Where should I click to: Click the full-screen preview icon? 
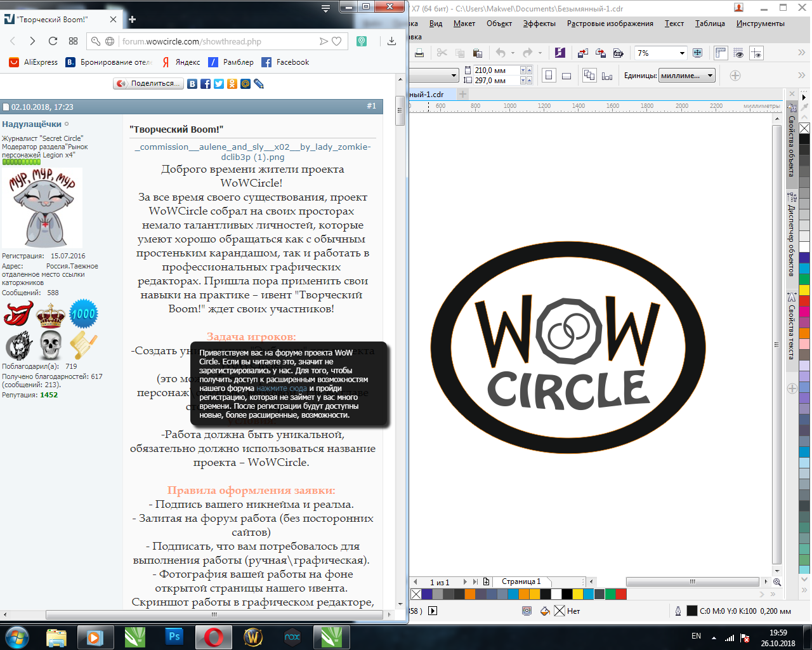pyautogui.click(x=698, y=53)
